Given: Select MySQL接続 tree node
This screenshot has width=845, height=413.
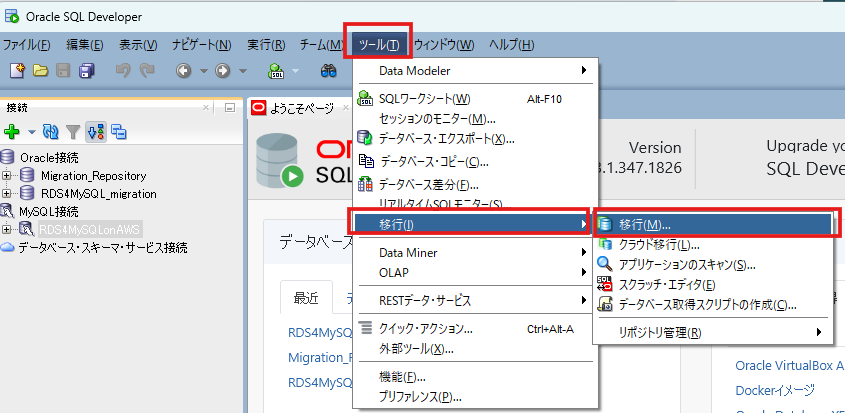Looking at the screenshot, I should (49, 211).
